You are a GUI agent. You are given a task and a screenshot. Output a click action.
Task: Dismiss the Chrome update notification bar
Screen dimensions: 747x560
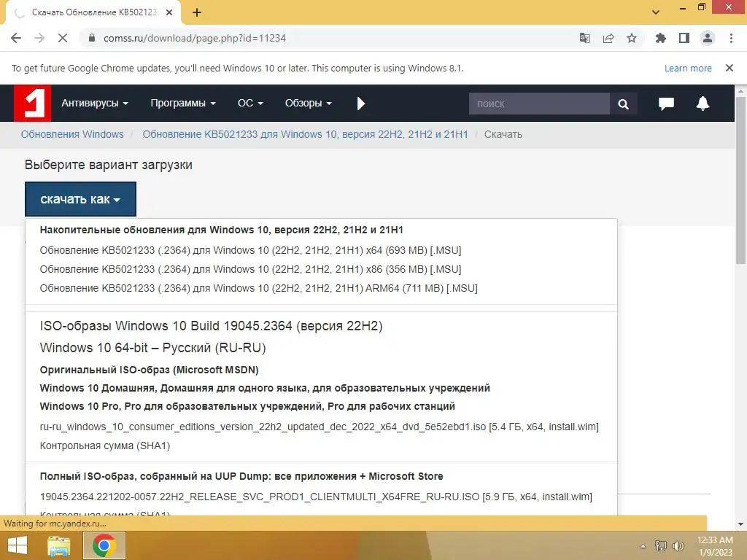pos(729,68)
